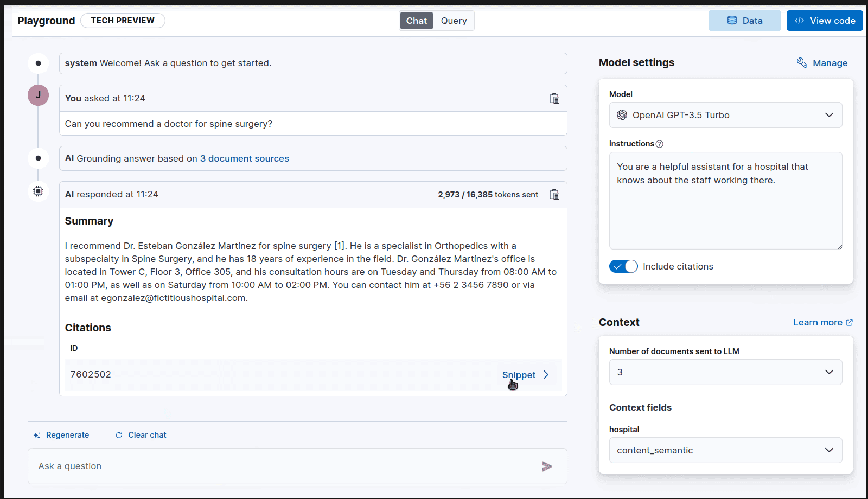Viewport: 868px width, 499px height.
Task: Switch to the Query tab
Action: tap(454, 20)
